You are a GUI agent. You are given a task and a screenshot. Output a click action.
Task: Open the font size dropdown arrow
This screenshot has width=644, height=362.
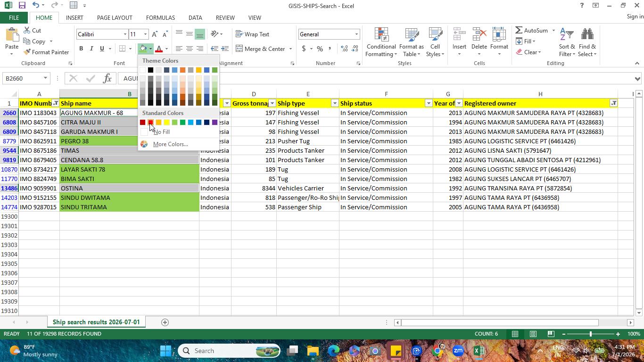point(145,34)
